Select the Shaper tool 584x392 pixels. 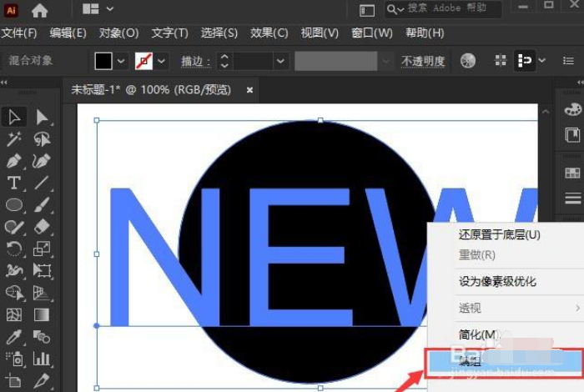coord(14,227)
